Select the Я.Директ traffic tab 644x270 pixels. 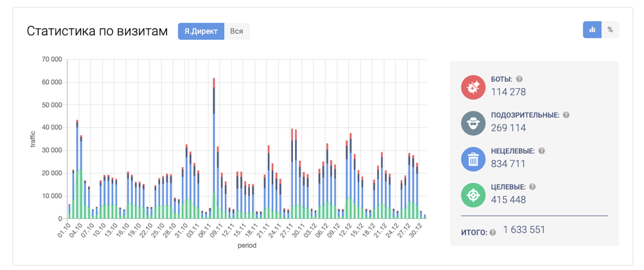pos(201,31)
